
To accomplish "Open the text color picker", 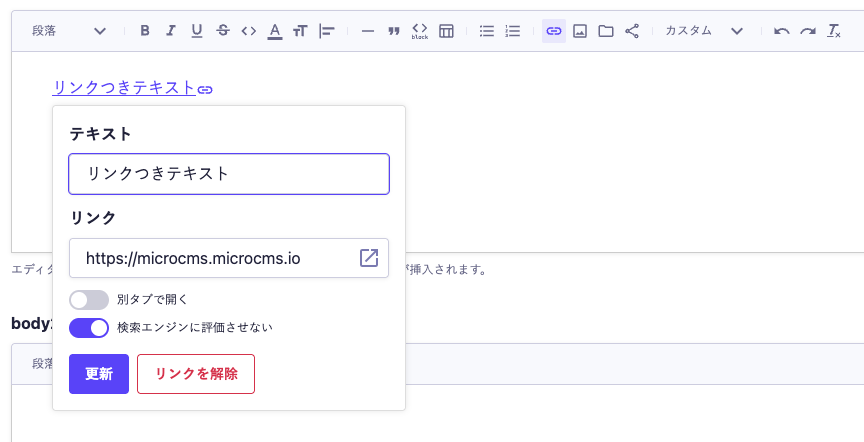I will tap(275, 31).
